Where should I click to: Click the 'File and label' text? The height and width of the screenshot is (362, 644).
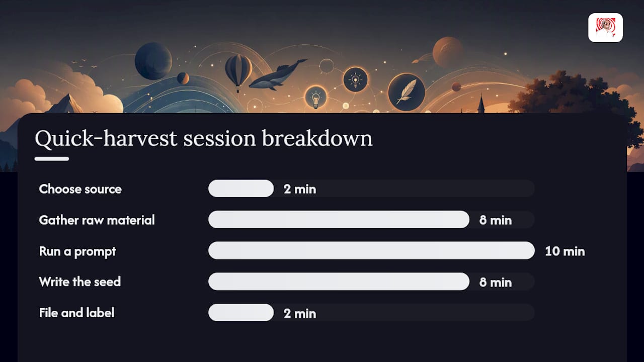point(76,313)
